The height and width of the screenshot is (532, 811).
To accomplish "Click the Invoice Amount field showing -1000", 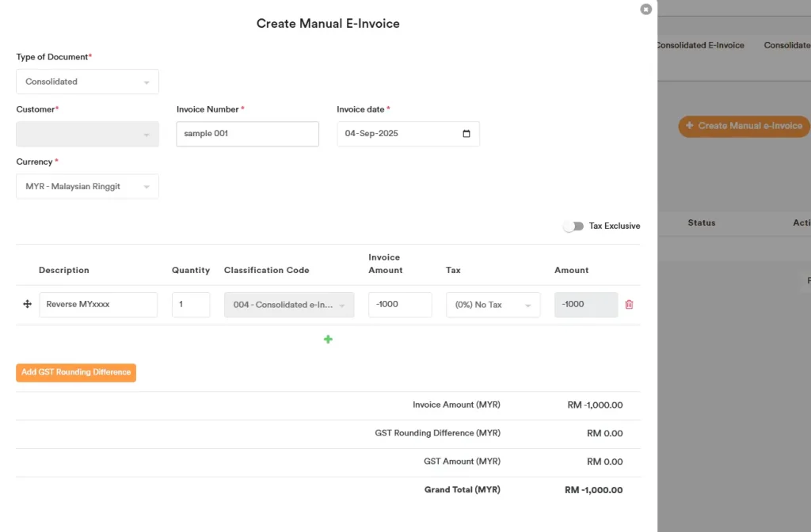I will [400, 304].
